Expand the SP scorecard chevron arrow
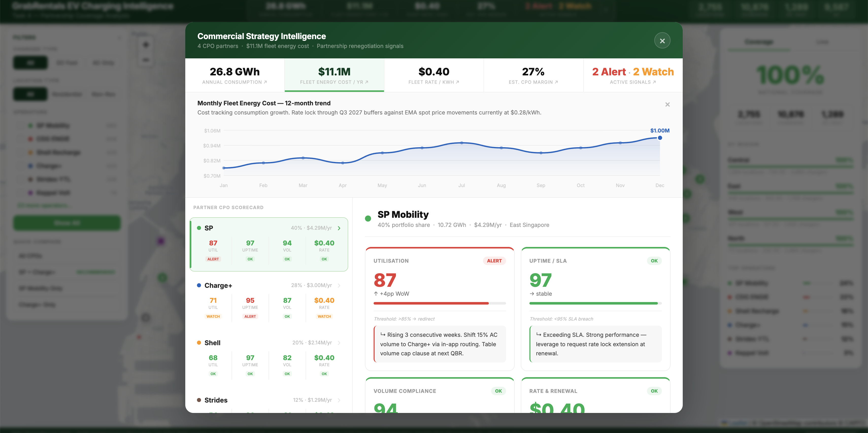 pos(339,228)
